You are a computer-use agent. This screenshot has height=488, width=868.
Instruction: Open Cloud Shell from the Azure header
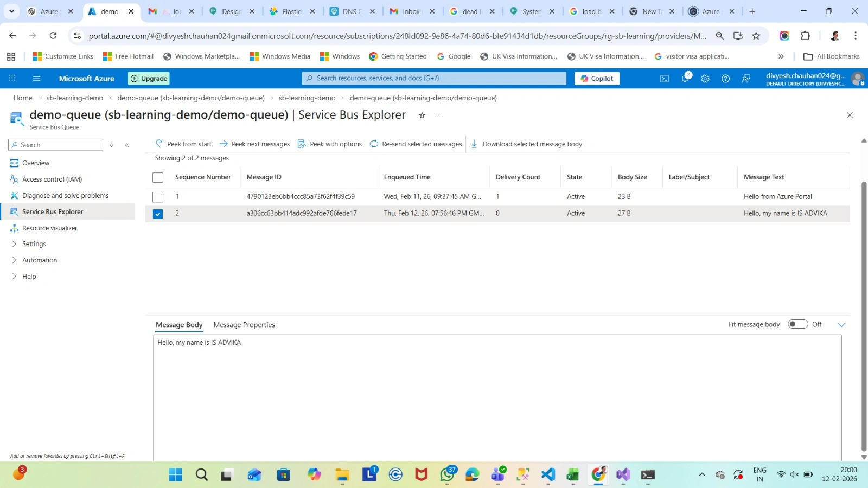tap(665, 79)
